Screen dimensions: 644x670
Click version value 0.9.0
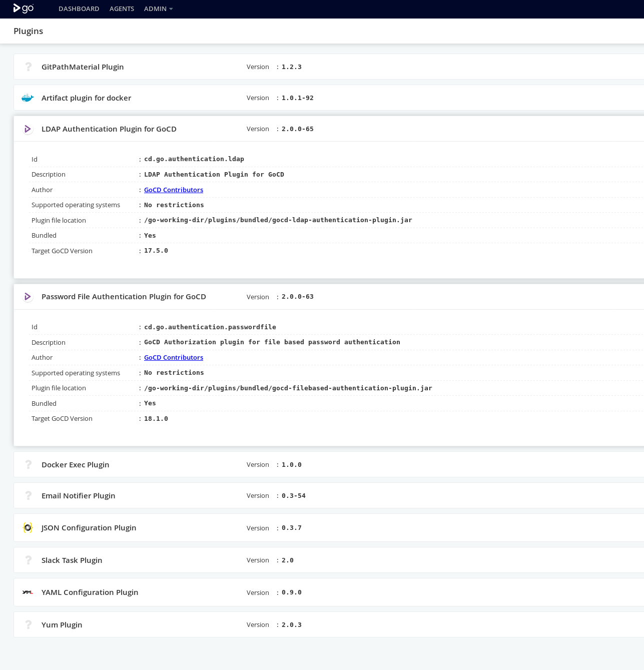pos(292,592)
